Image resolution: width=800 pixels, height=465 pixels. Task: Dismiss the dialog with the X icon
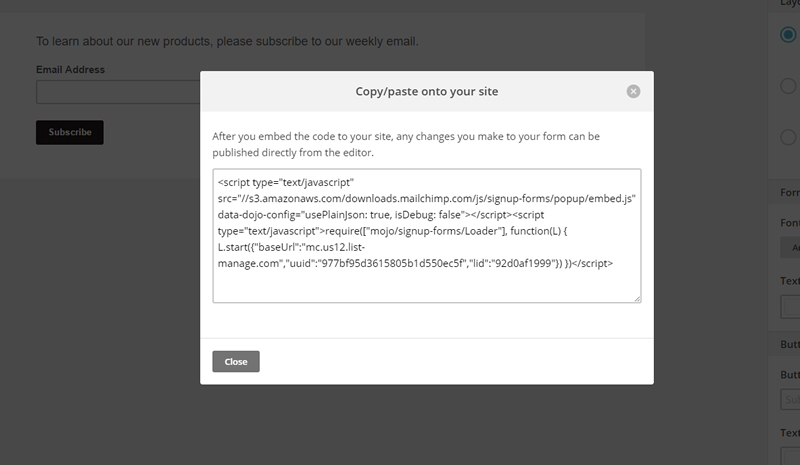633,91
